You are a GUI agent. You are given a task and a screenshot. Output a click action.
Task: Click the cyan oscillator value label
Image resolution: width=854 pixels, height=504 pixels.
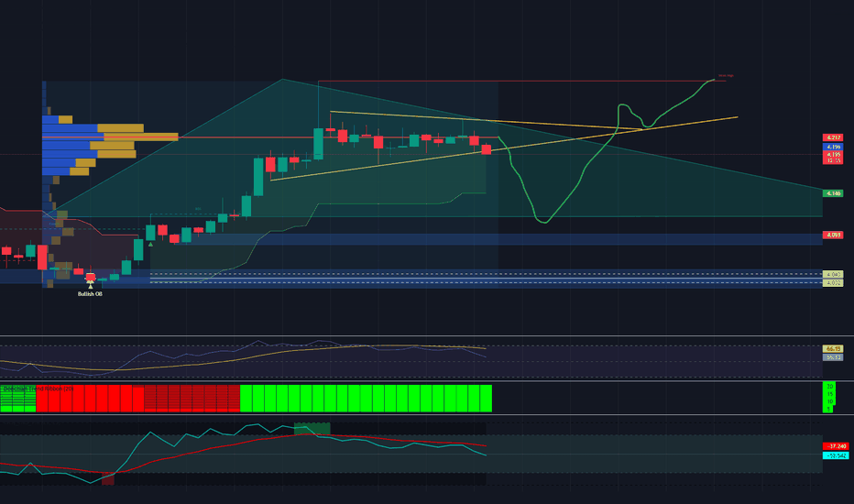pos(835,455)
